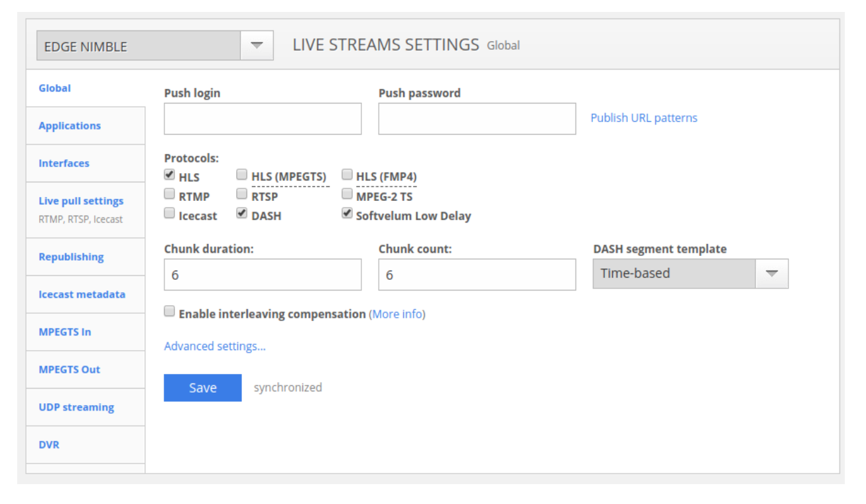Check the MPEG-2 TS protocol box
The height and width of the screenshot is (504, 866).
pyautogui.click(x=347, y=195)
